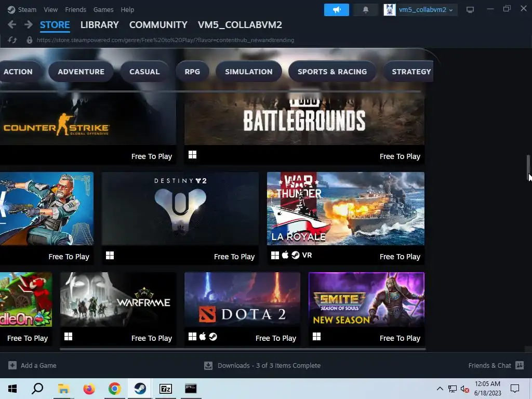The width and height of the screenshot is (532, 399).
Task: Open the Windows Start menu
Action: click(x=12, y=389)
